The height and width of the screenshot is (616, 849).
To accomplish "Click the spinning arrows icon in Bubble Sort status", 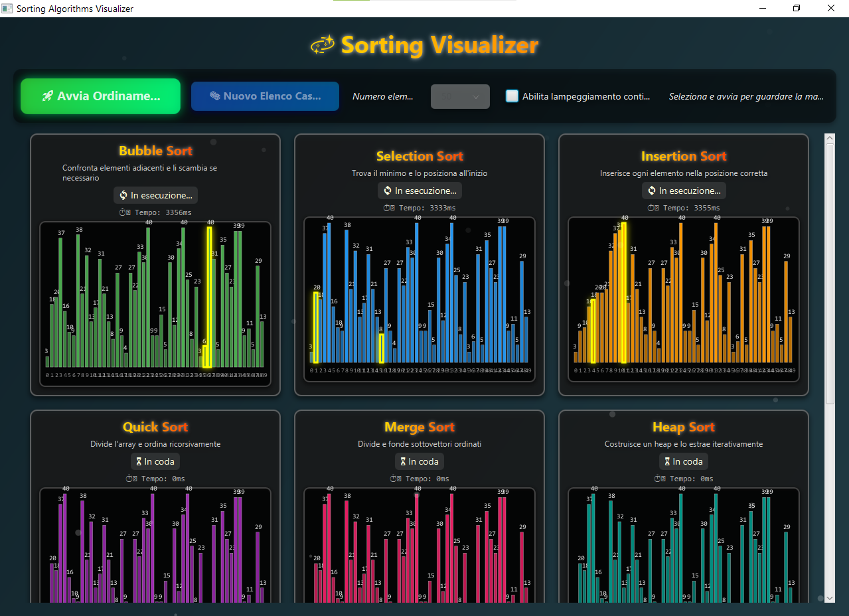I will coord(123,195).
